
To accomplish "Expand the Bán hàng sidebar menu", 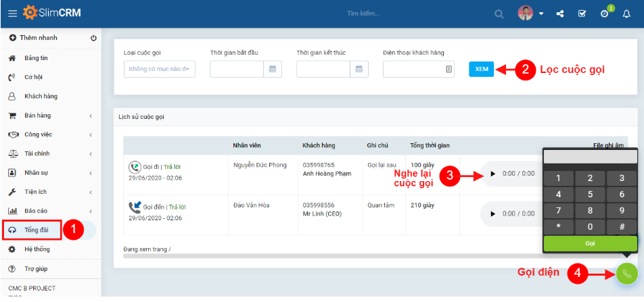I will point(51,116).
